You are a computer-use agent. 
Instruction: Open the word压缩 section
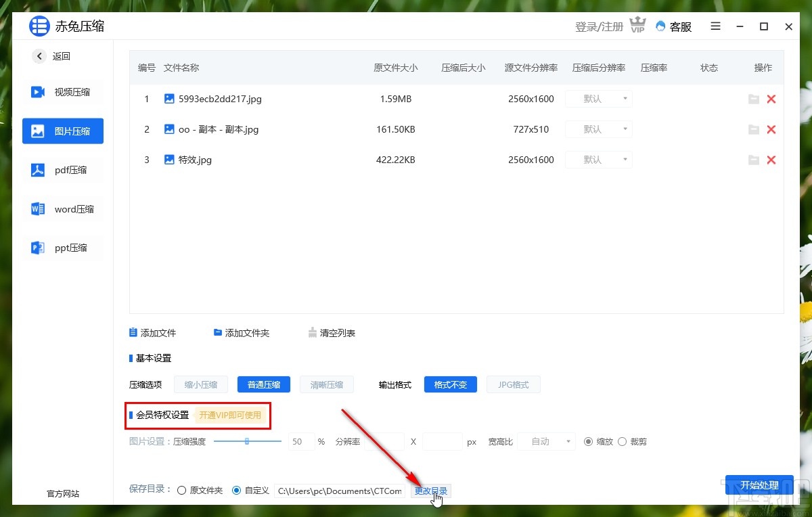(62, 209)
